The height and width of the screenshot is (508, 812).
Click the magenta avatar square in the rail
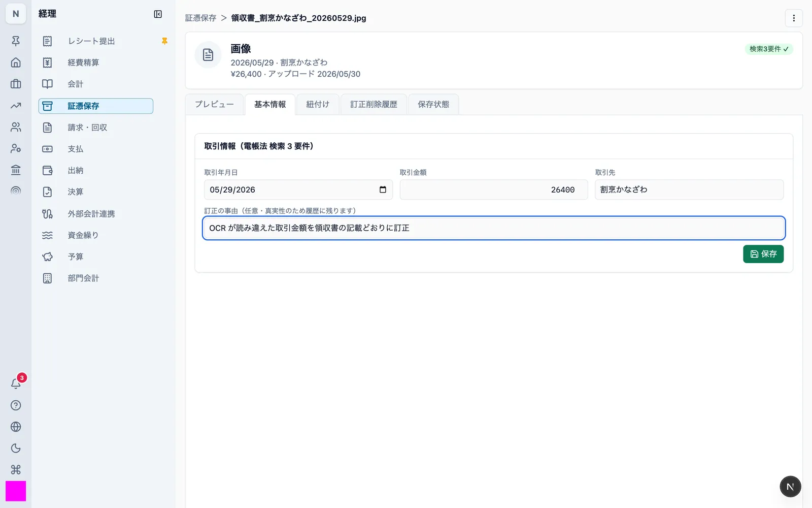[16, 491]
